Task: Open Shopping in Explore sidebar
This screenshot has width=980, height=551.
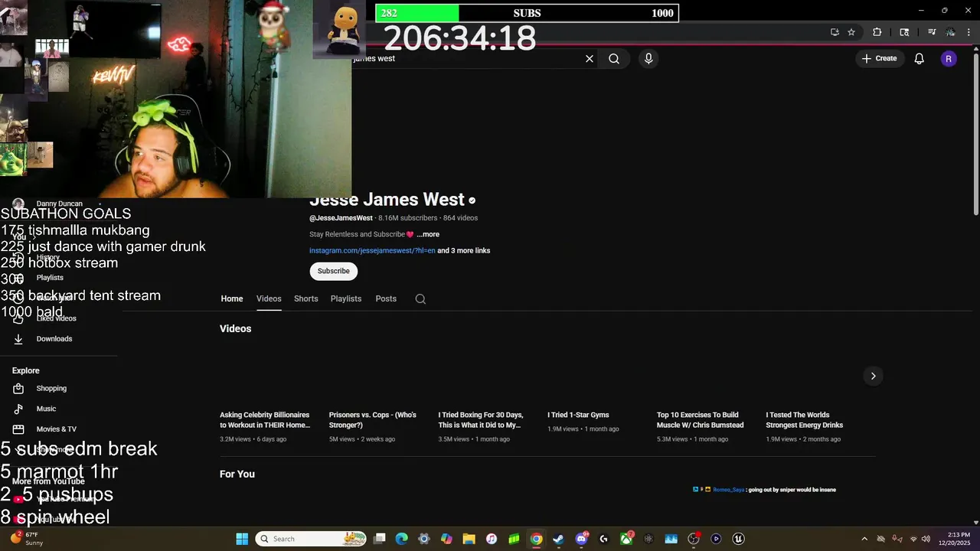Action: (51, 389)
